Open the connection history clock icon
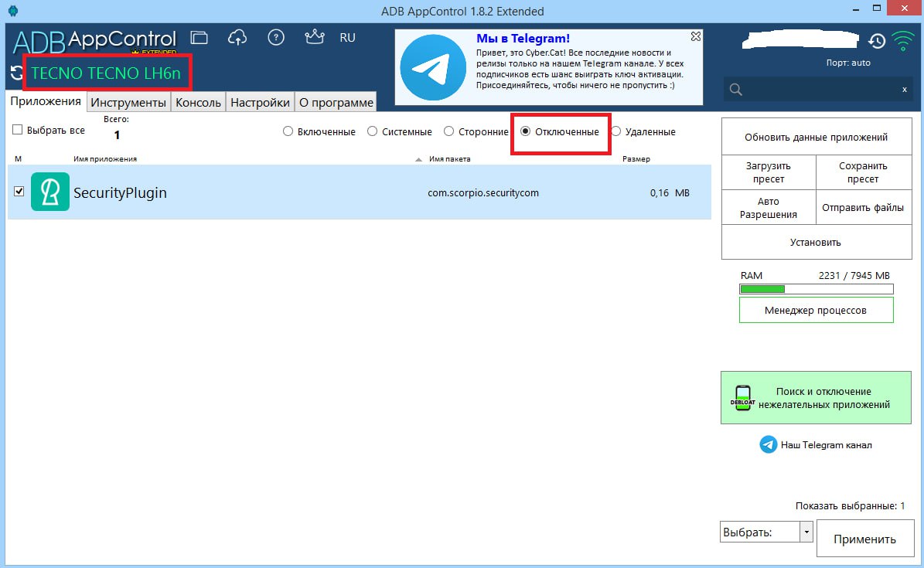This screenshot has width=924, height=568. click(877, 41)
